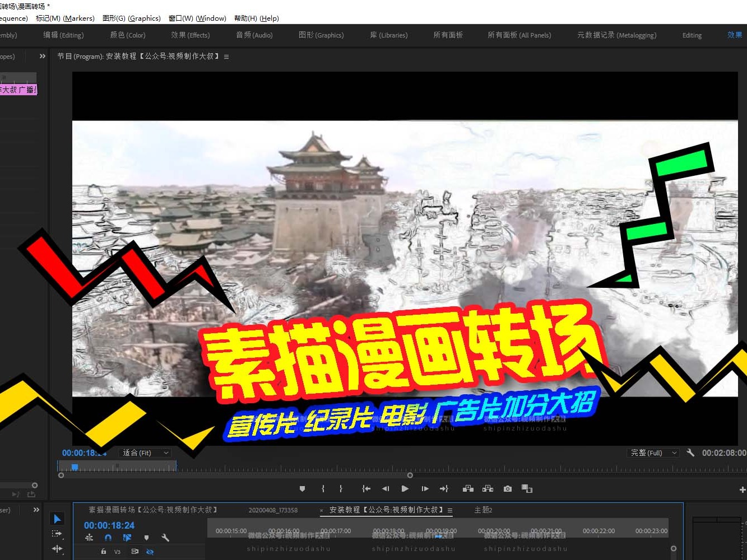Switch to 颜色 (Color) workspace
The width and height of the screenshot is (747, 560).
[128, 35]
